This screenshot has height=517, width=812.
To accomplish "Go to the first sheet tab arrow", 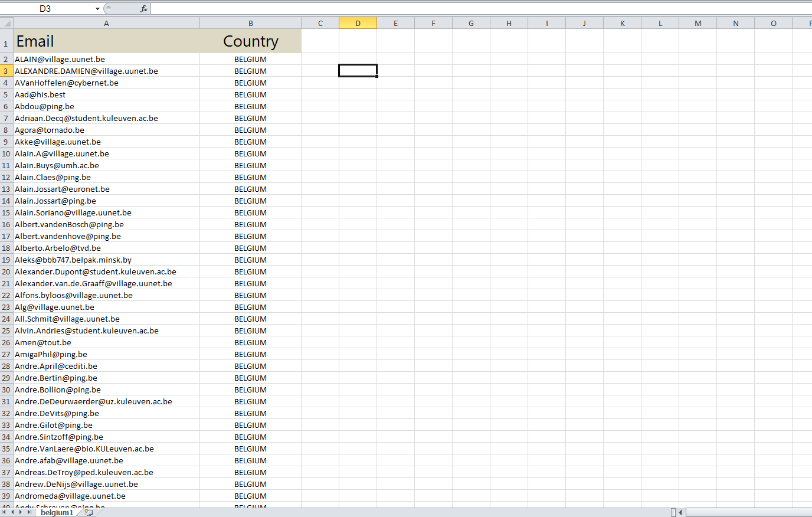I will (5, 512).
